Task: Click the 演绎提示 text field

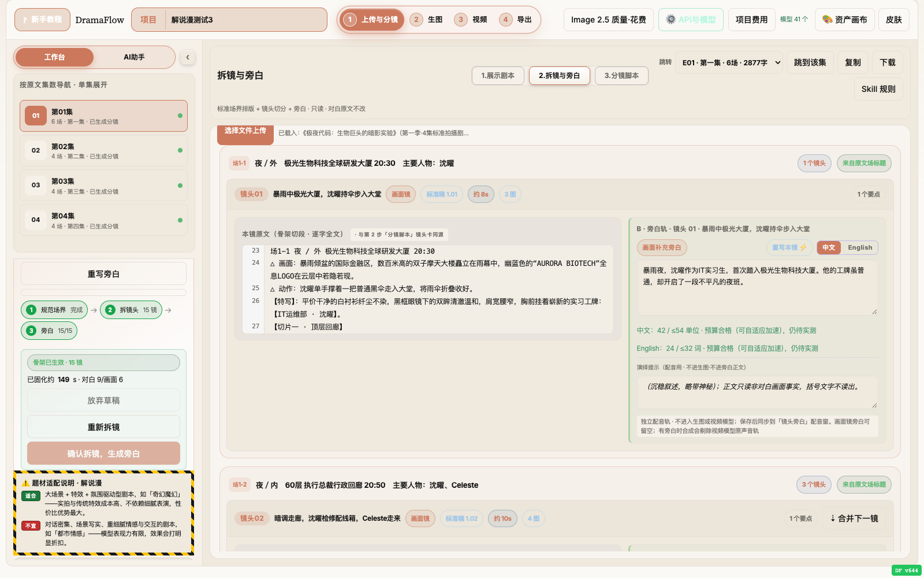Action: pyautogui.click(x=757, y=392)
